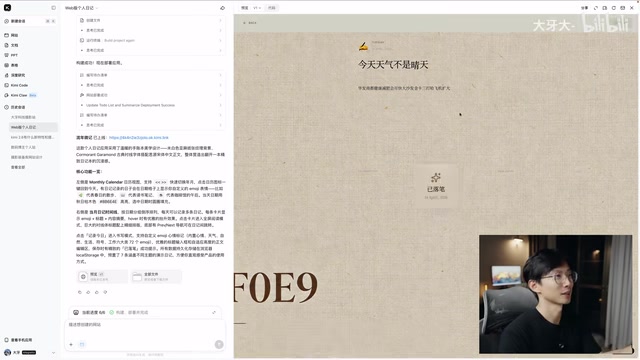Click the Kimi logo icon
Image resolution: width=640 pixels, height=360 pixels.
point(7,8)
